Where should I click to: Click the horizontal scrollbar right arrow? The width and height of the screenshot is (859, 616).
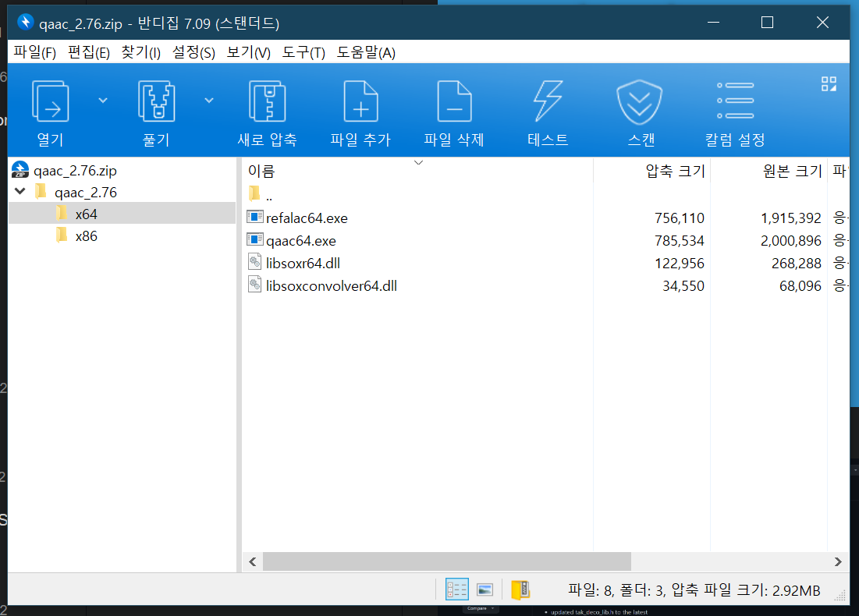(838, 561)
